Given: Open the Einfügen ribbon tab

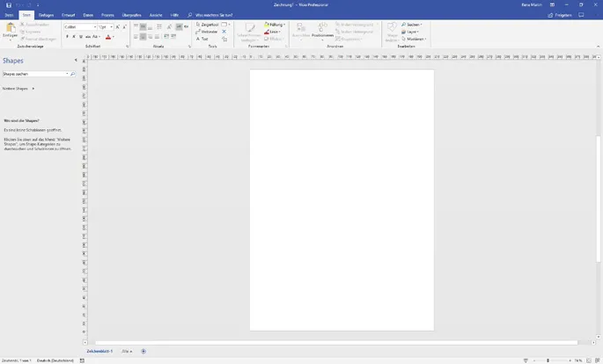Looking at the screenshot, I should click(46, 15).
